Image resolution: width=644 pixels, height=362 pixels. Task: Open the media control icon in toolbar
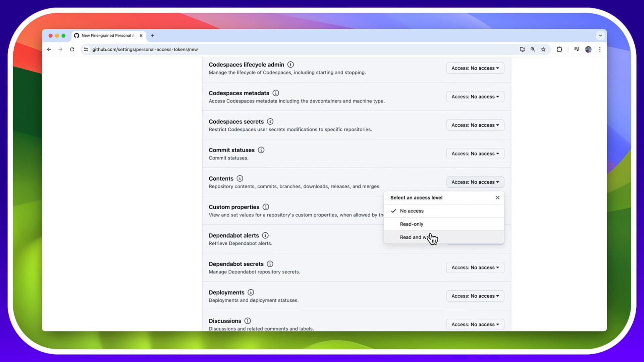coord(577,49)
